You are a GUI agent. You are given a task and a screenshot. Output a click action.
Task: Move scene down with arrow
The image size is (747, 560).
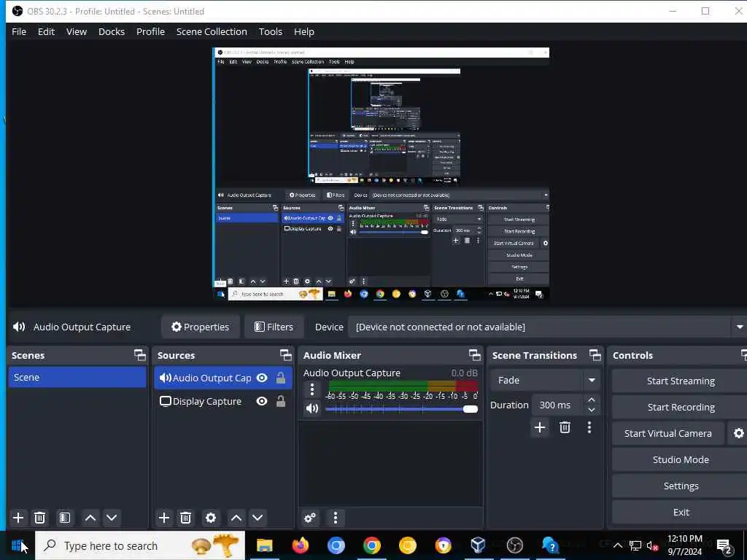pos(112,518)
